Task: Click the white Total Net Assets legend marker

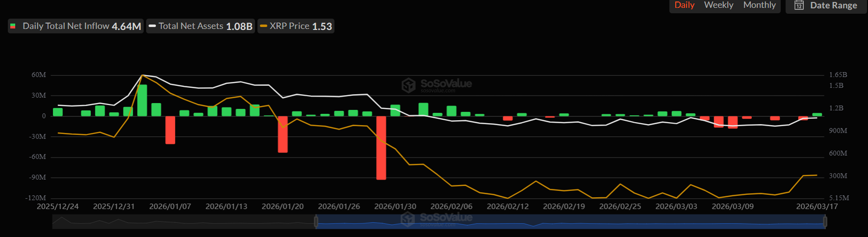Action: 152,26
